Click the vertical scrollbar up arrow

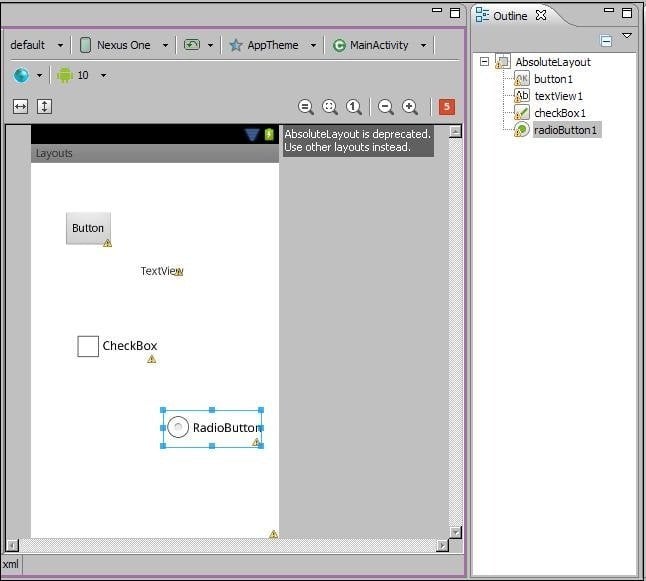(x=455, y=132)
